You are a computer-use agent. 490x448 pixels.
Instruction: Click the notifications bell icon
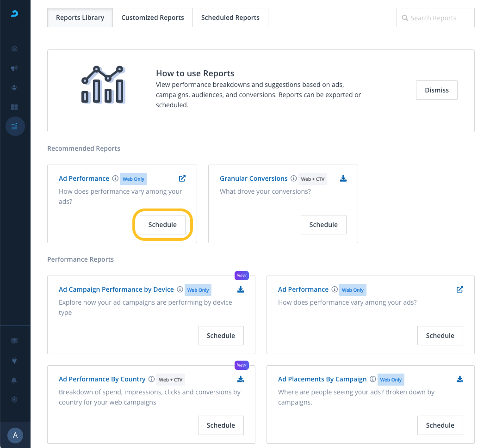(x=14, y=380)
